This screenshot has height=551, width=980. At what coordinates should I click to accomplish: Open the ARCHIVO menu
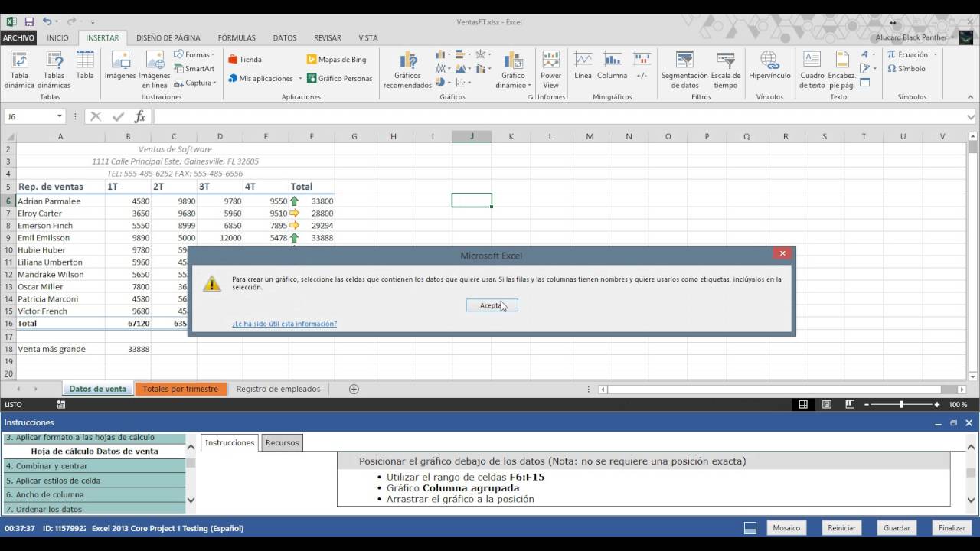19,37
